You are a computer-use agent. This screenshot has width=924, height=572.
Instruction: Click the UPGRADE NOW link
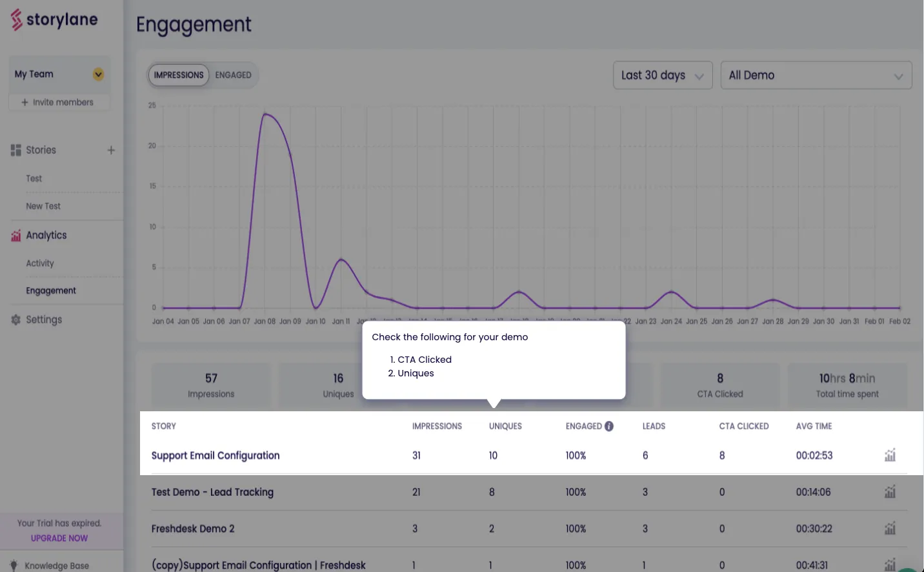coord(59,538)
